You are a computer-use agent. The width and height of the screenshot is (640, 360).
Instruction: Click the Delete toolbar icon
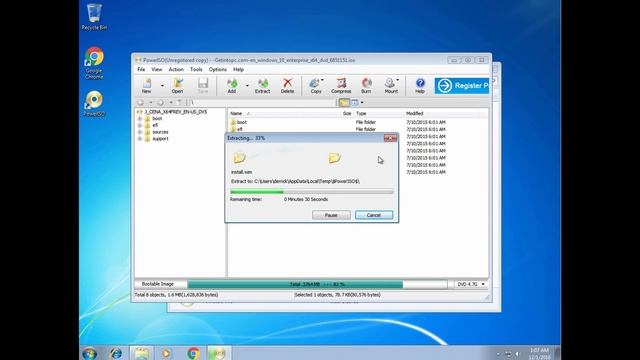point(287,86)
